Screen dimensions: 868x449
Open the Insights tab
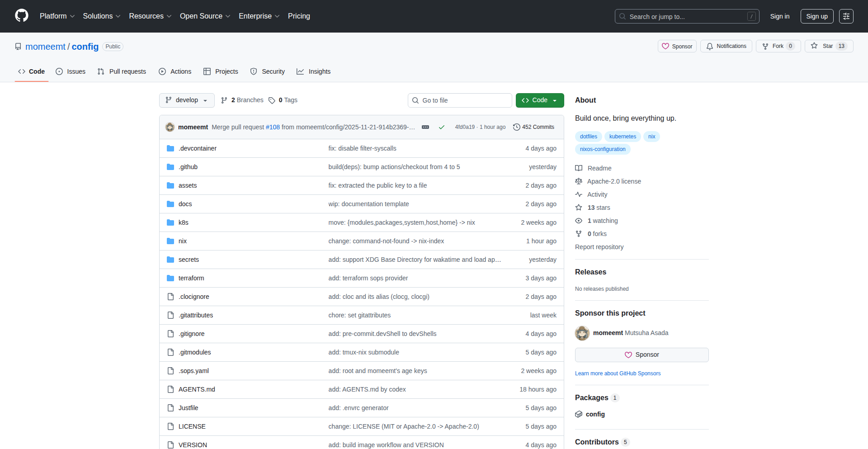[314, 71]
